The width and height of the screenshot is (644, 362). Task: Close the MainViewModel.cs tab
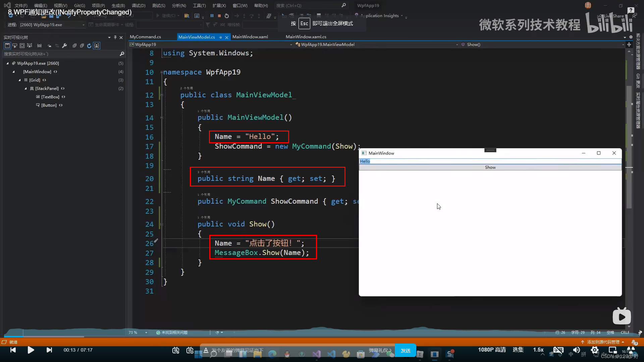(x=227, y=37)
